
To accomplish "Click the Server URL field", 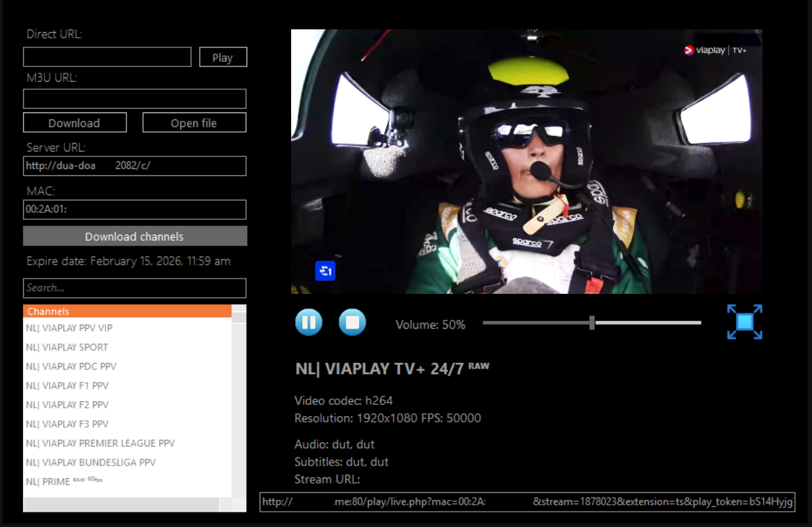I will tap(134, 166).
